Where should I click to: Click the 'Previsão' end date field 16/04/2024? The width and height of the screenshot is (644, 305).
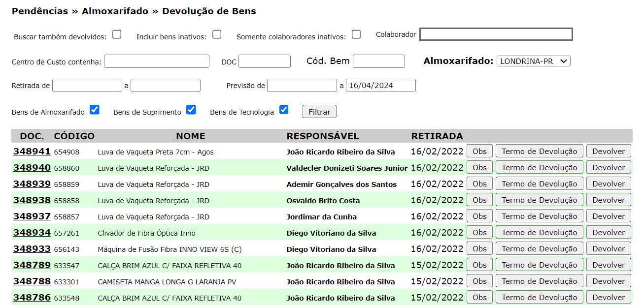pyautogui.click(x=380, y=86)
